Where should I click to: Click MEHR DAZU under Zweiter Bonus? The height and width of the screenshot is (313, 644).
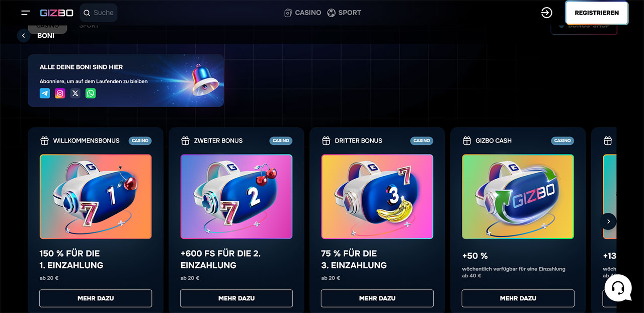(x=236, y=298)
